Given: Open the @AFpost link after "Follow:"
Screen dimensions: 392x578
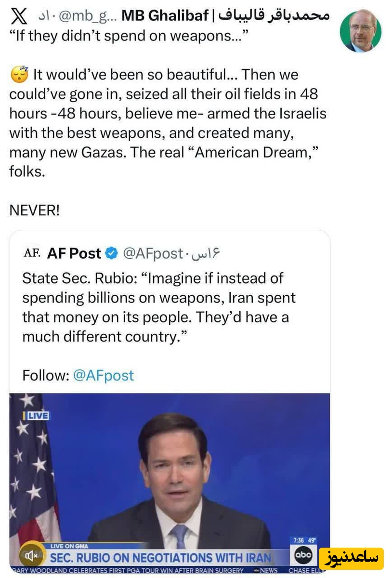Looking at the screenshot, I should pyautogui.click(x=103, y=375).
